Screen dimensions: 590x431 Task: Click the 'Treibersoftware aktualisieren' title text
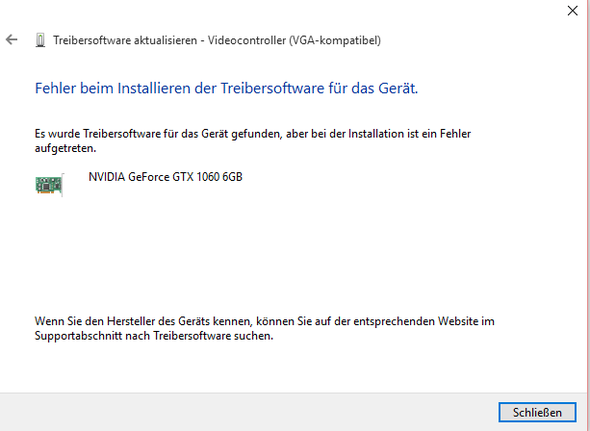(x=125, y=40)
